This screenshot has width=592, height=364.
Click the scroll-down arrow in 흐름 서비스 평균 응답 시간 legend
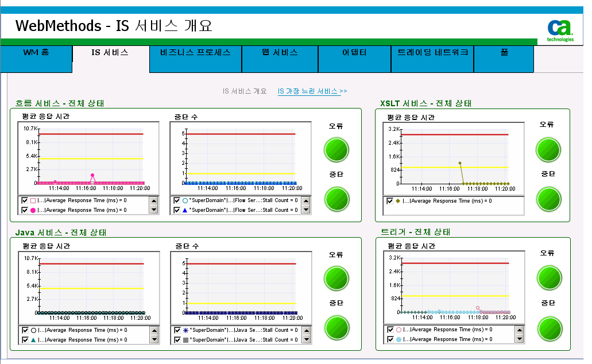[154, 210]
